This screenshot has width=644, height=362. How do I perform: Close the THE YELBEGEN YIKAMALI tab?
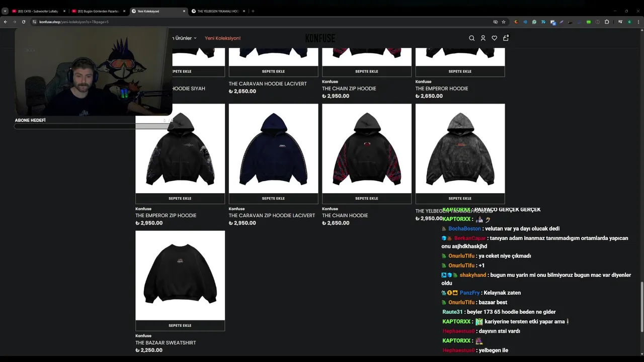point(244,11)
